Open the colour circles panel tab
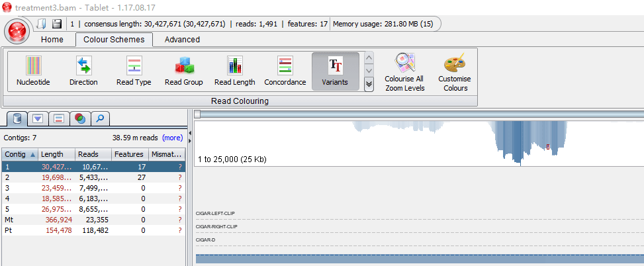 point(79,118)
